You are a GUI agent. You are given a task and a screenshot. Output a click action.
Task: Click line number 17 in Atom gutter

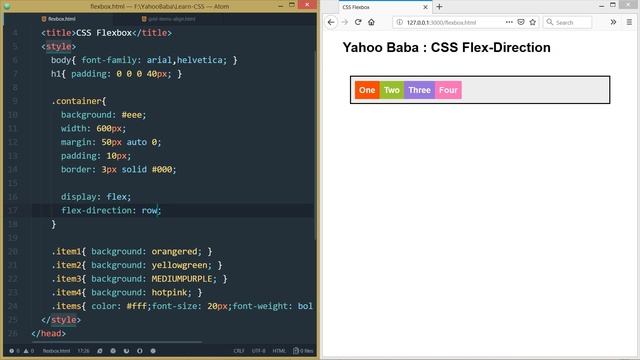(x=13, y=210)
